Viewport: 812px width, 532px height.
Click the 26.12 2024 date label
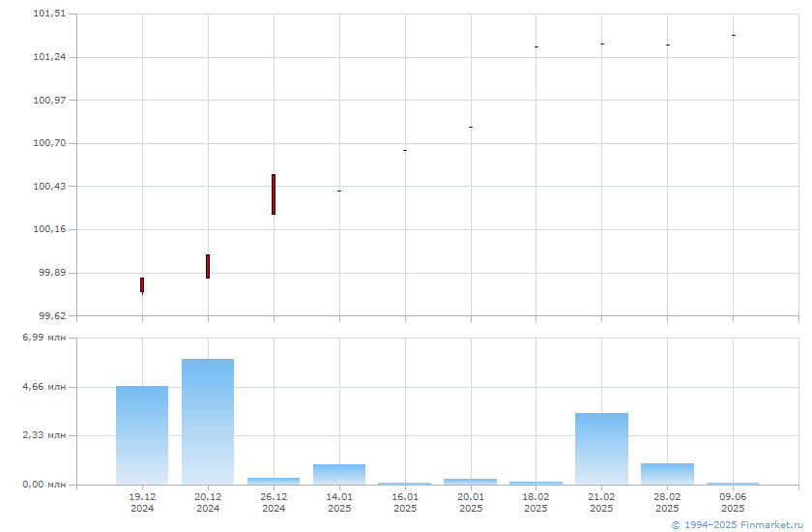coord(274,502)
